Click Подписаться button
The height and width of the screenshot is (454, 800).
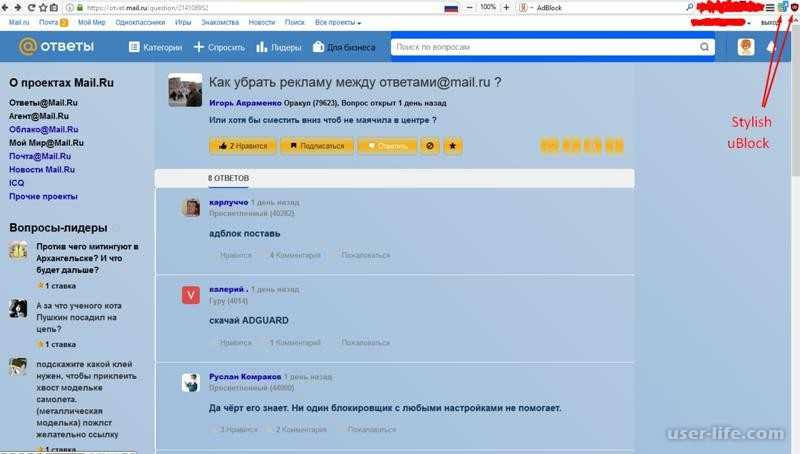317,146
